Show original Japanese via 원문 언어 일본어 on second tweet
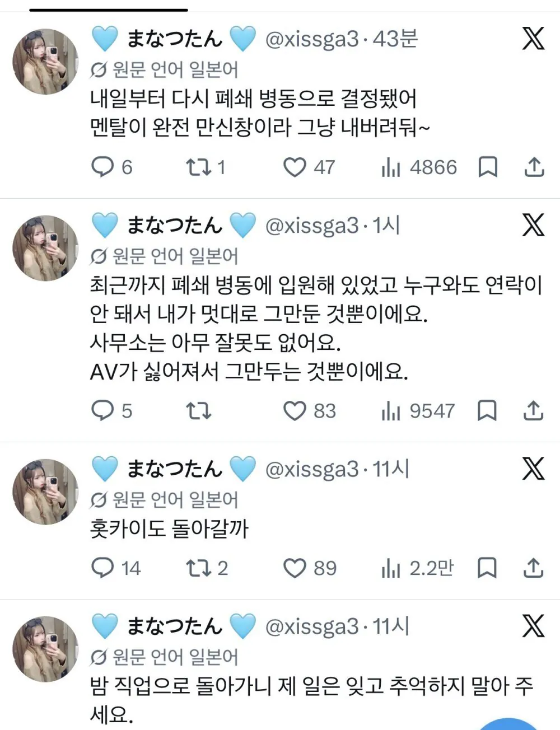Image resolution: width=560 pixels, height=730 pixels. tap(164, 256)
